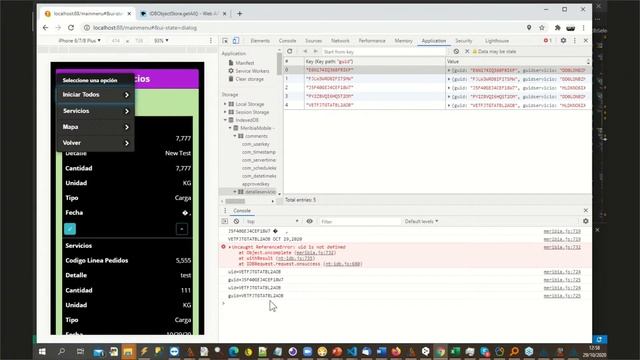Open the source link on the ReferenceError line

[562, 247]
